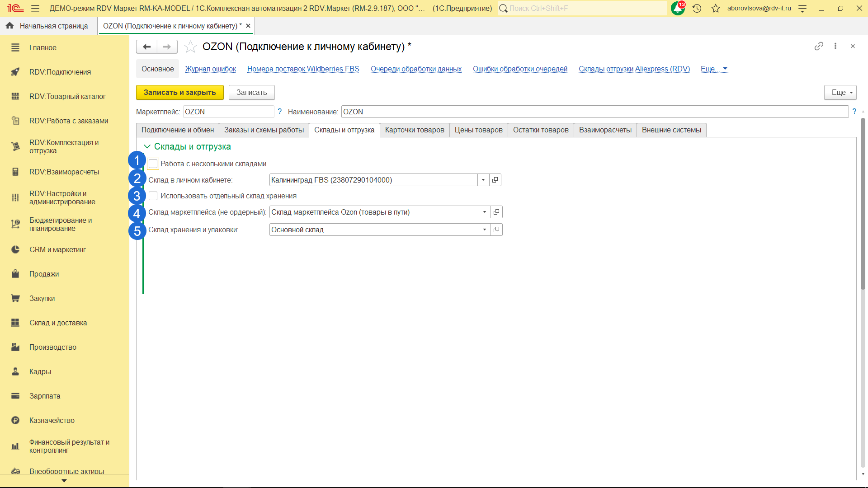
Task: Open RDV:Подключения rocket icon section
Action: [x=15, y=72]
